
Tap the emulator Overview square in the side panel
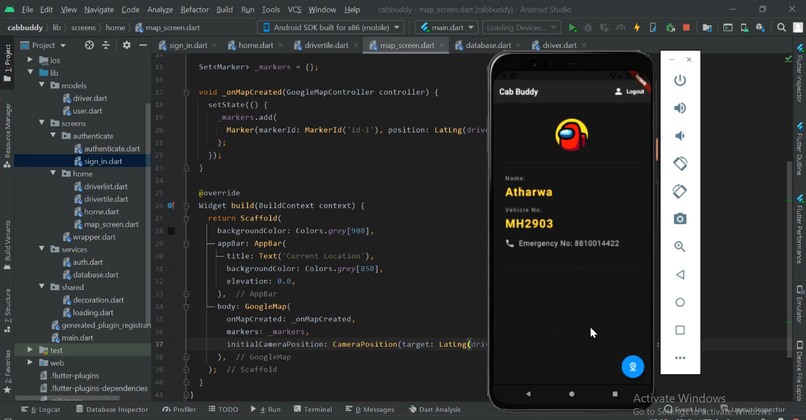click(x=680, y=330)
